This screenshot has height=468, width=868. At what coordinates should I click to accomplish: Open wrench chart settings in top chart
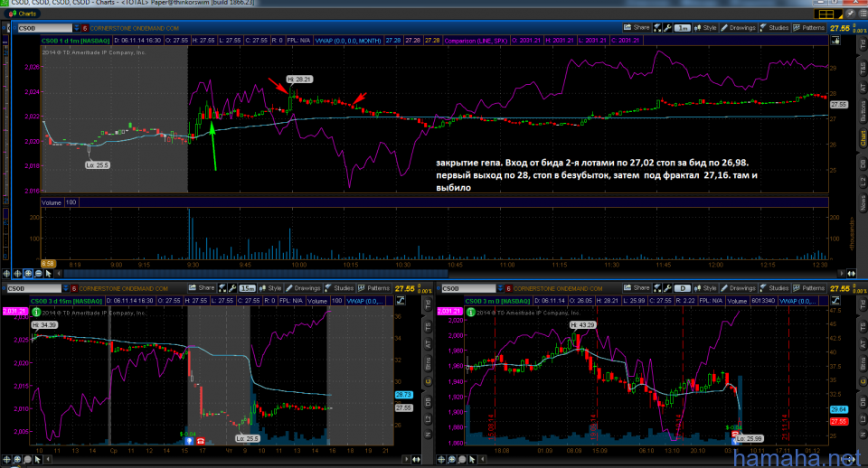click(667, 28)
